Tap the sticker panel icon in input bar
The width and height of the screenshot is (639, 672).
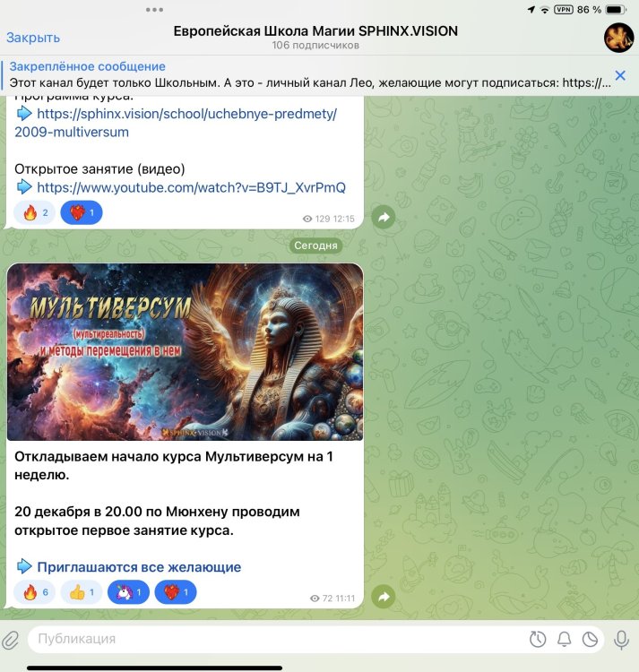(591, 640)
